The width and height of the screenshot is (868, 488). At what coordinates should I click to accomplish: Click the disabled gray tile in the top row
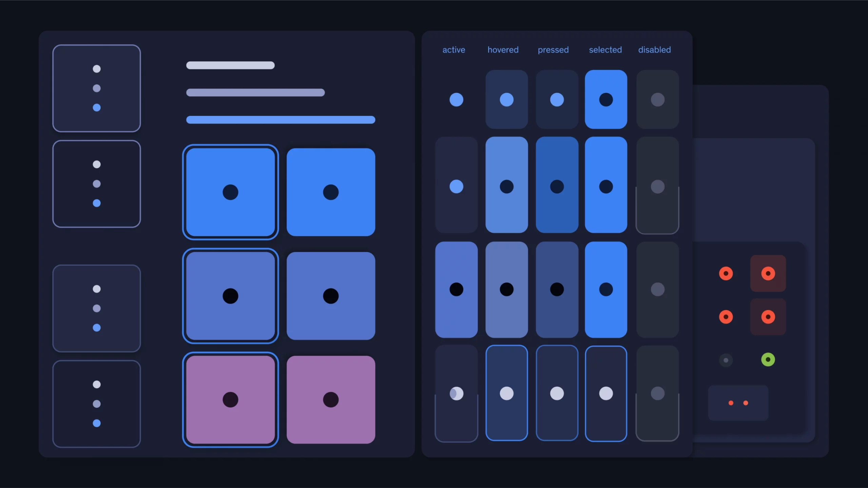pyautogui.click(x=657, y=99)
